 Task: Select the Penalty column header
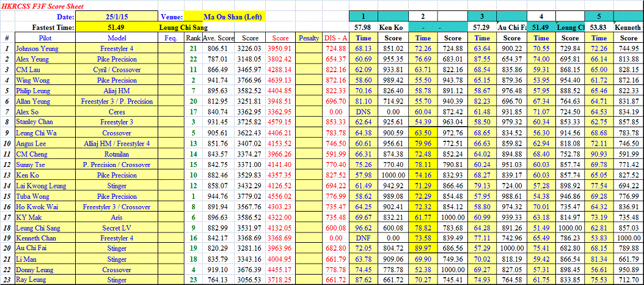(x=309, y=38)
